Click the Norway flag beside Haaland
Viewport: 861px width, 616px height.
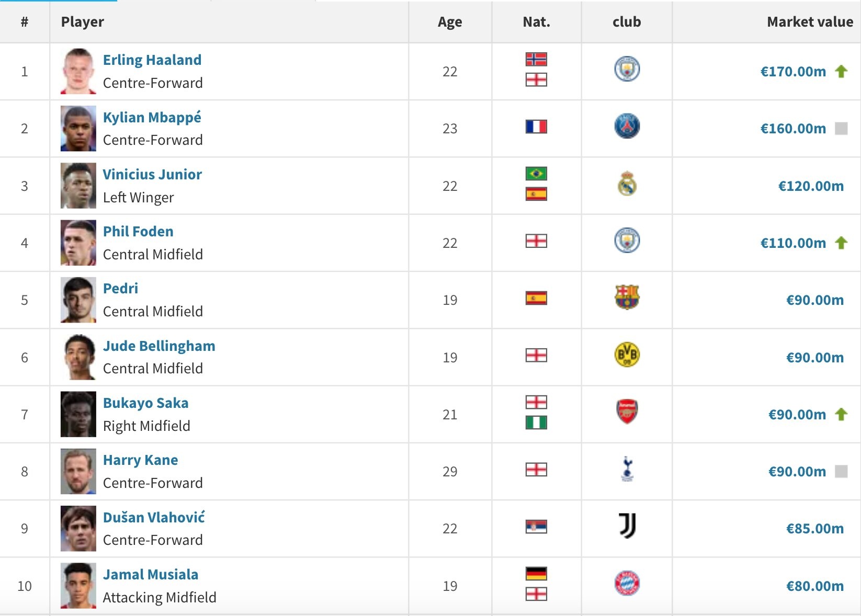tap(536, 59)
